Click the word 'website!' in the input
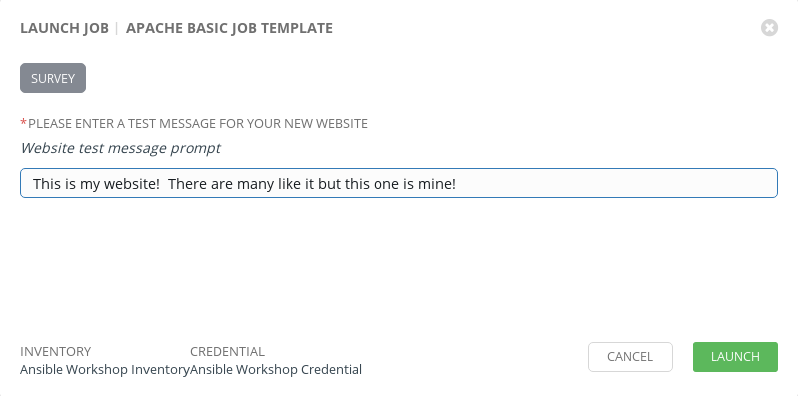798x396 pixels. pos(132,183)
